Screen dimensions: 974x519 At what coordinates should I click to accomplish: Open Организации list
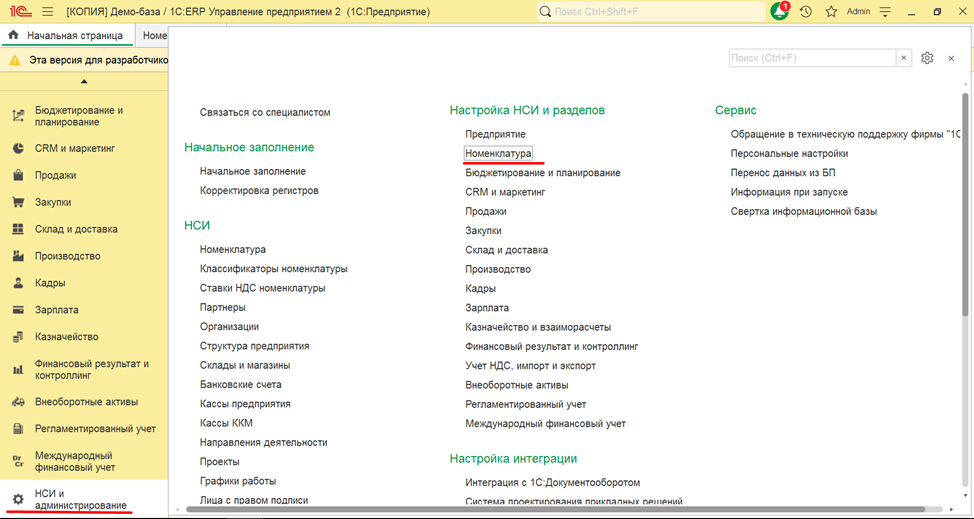[x=229, y=327]
